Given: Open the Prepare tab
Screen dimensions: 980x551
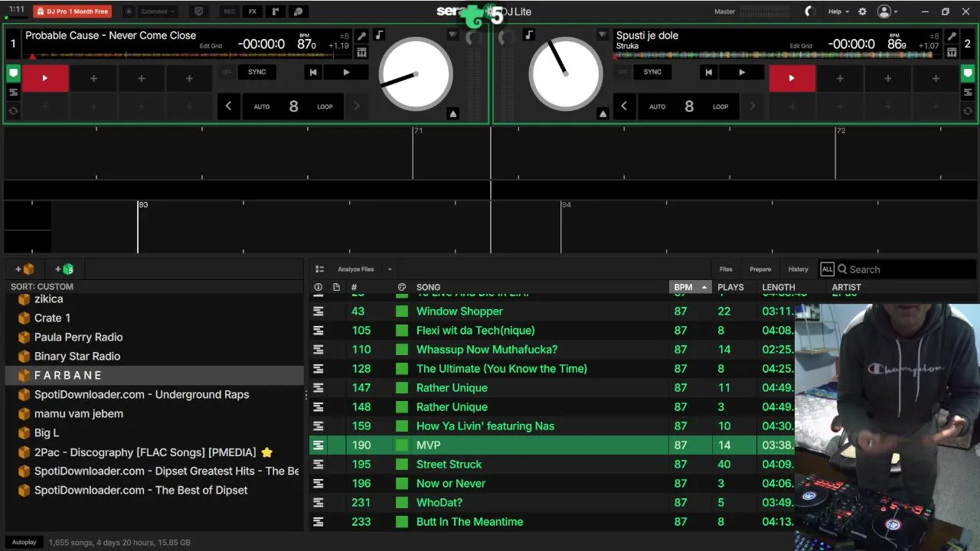Looking at the screenshot, I should pyautogui.click(x=760, y=269).
